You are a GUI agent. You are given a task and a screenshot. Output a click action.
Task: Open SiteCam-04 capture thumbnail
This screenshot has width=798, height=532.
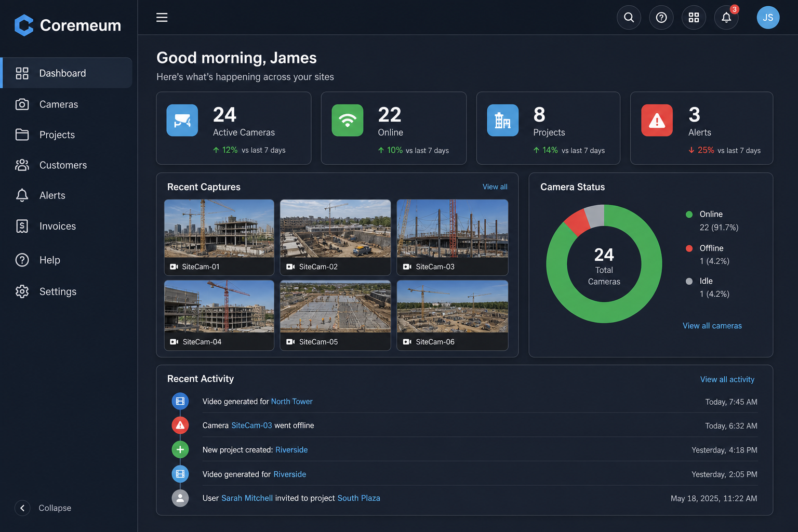(x=219, y=315)
